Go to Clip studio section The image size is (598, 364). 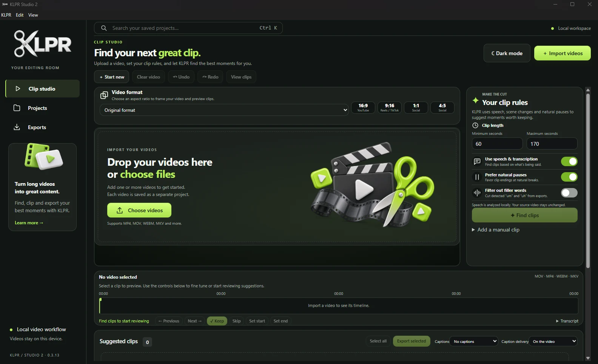point(42,89)
